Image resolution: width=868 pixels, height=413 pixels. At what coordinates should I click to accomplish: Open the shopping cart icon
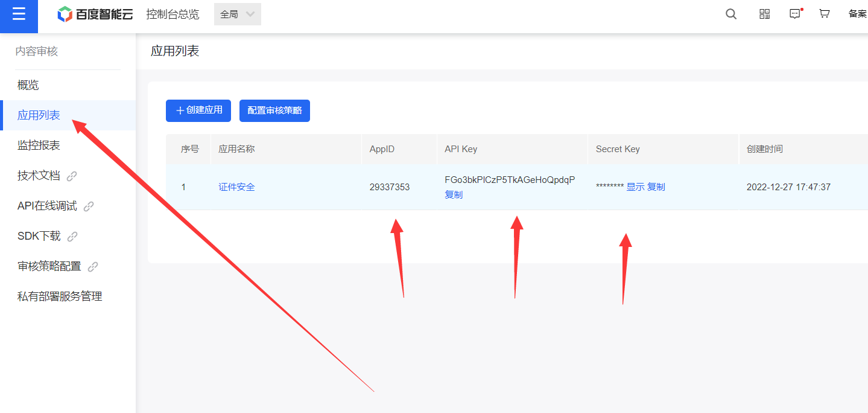click(x=824, y=14)
